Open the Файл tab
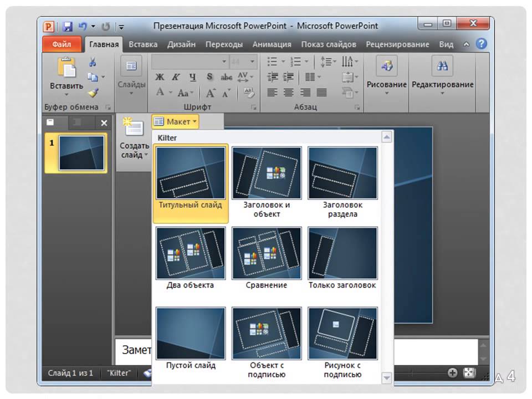 [62, 44]
